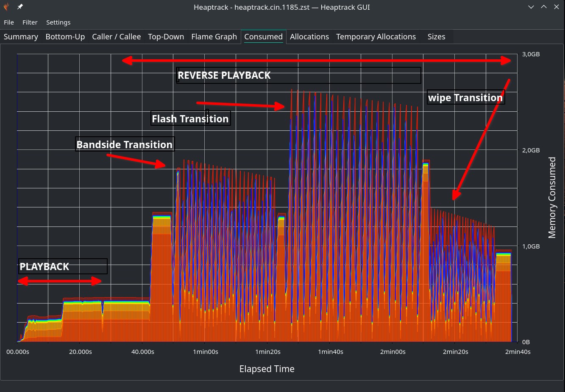The width and height of the screenshot is (565, 392).
Task: Close the Heaptrack GUI window
Action: [x=557, y=7]
